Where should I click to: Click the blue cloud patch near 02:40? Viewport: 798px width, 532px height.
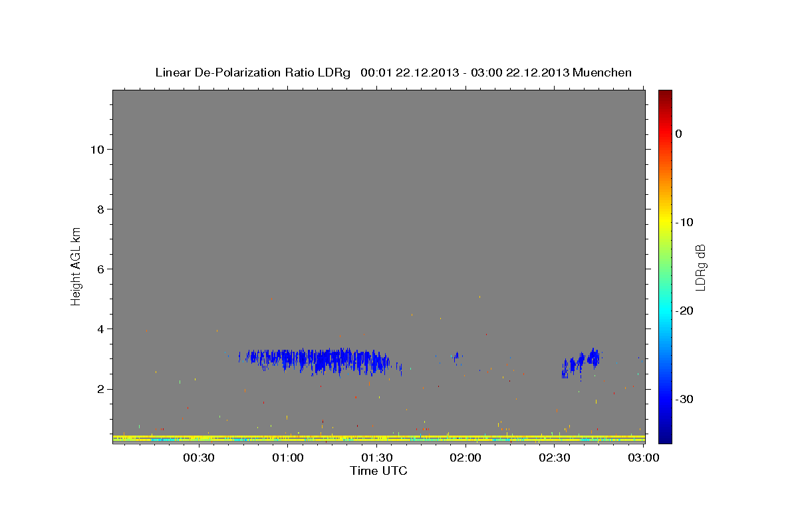[x=581, y=363]
